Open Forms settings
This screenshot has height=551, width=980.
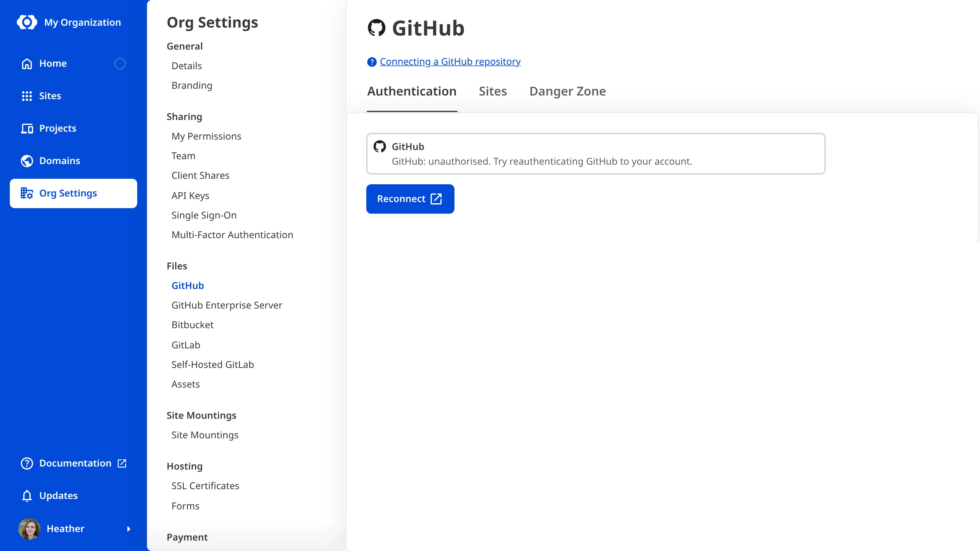(186, 506)
